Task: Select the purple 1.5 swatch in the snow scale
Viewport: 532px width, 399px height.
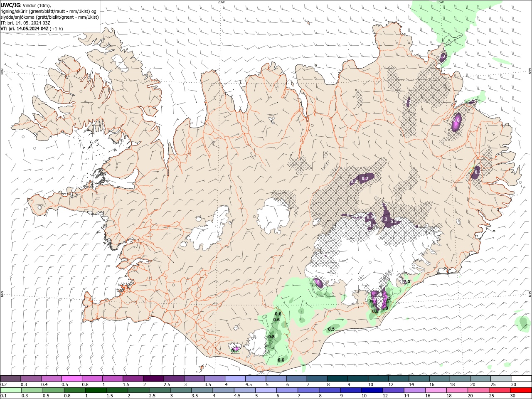Action: click(x=133, y=379)
